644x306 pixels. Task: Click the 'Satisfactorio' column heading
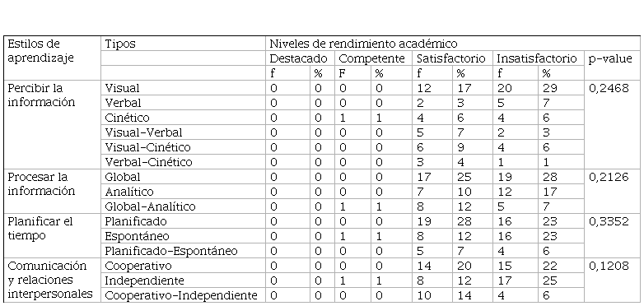453,58
